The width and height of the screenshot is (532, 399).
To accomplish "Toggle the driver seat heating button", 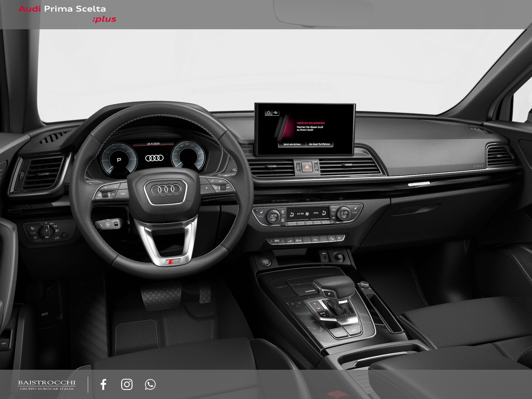I will pyautogui.click(x=262, y=211).
